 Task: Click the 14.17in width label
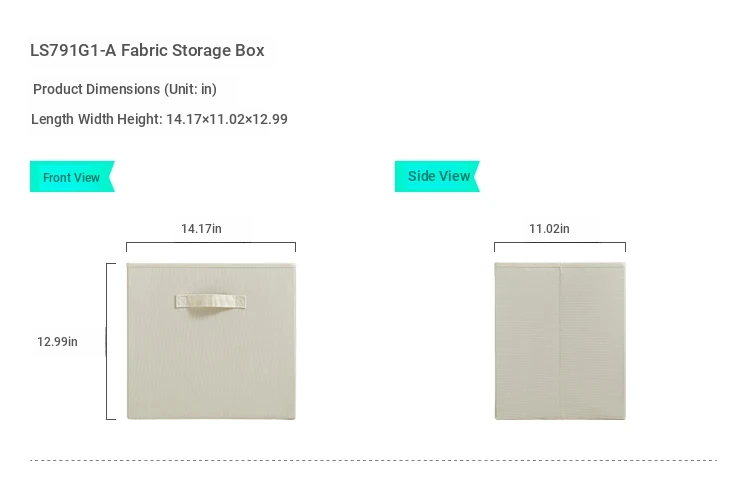tap(201, 229)
